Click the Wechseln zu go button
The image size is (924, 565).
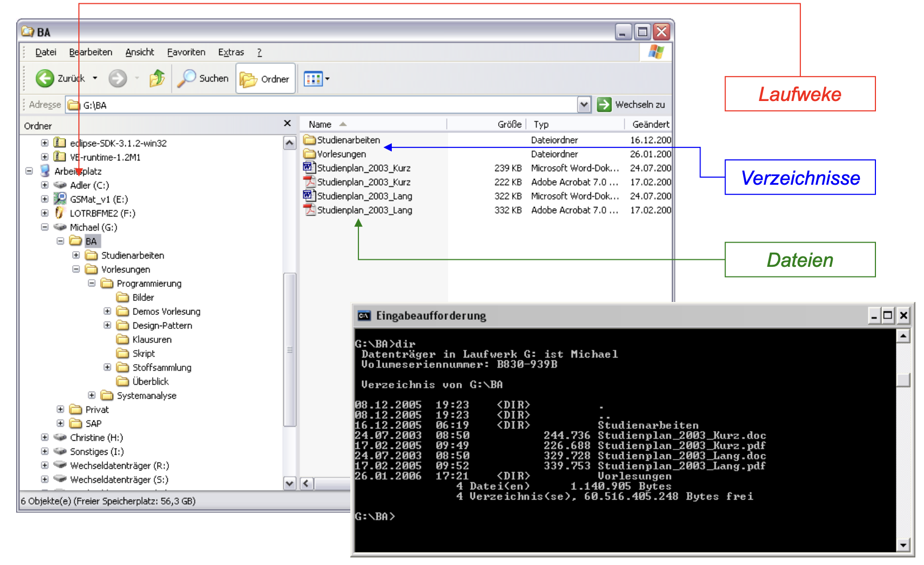[x=631, y=104]
